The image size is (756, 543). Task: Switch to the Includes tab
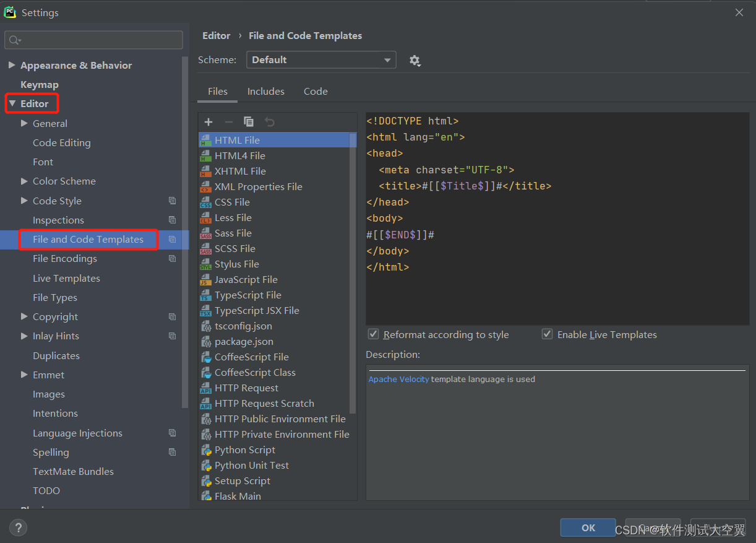tap(266, 92)
